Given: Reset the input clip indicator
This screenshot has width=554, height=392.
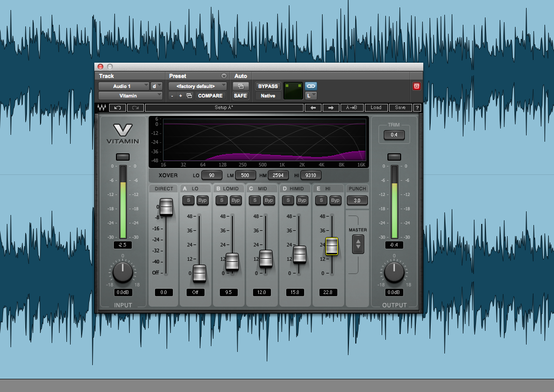Looking at the screenshot, I should (123, 157).
